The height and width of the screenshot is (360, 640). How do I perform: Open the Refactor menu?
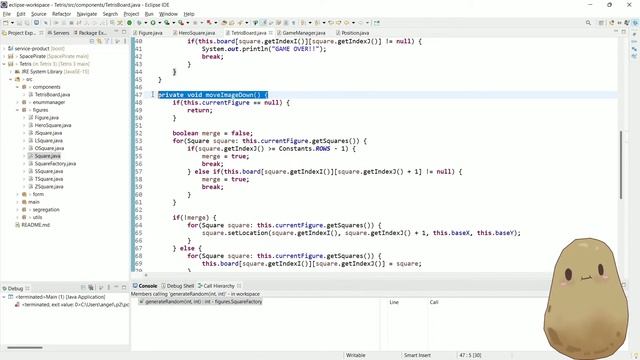61,14
